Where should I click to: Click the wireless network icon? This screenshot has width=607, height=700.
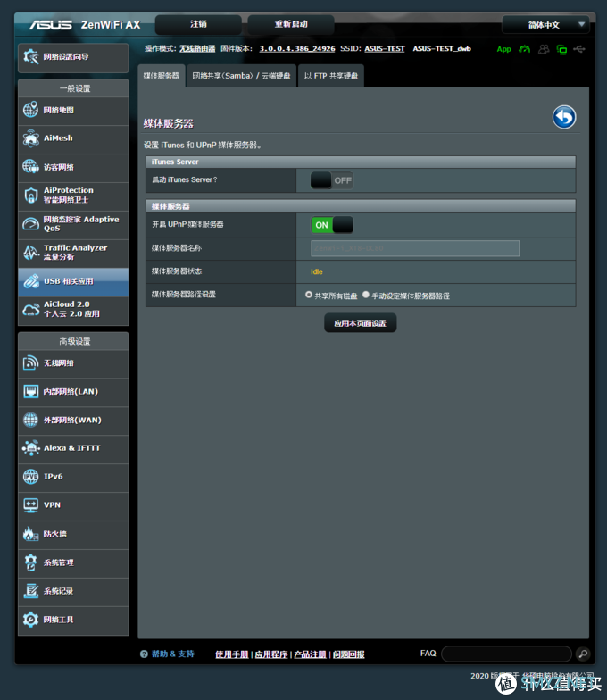tap(30, 362)
